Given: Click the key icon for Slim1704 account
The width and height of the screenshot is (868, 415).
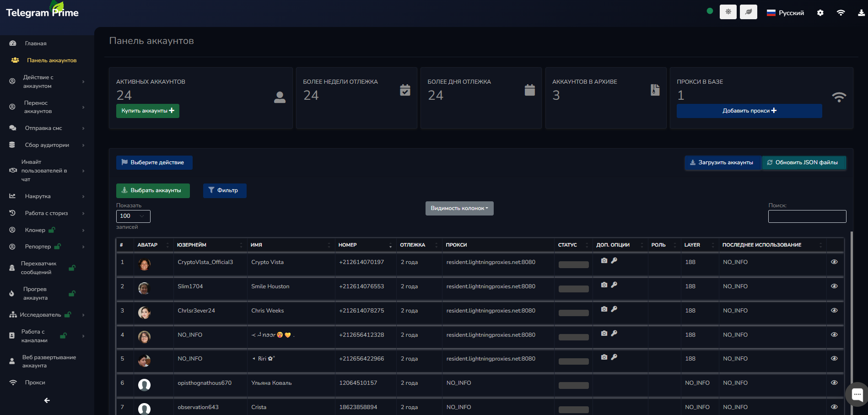Looking at the screenshot, I should tap(614, 285).
